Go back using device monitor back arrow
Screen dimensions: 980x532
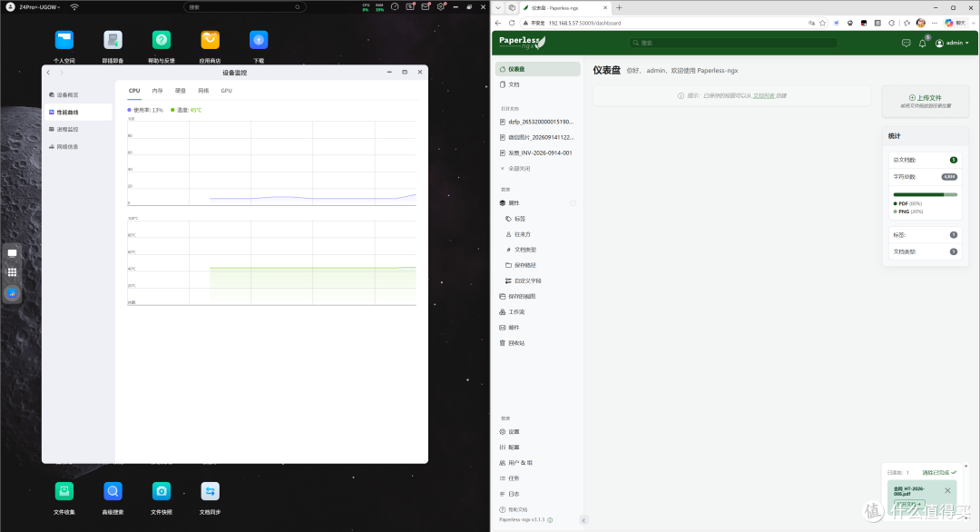click(x=49, y=73)
